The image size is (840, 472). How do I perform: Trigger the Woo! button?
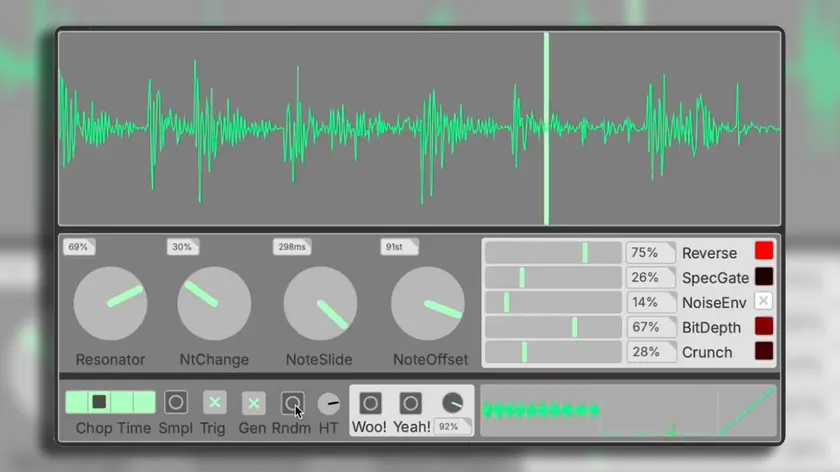coord(370,403)
